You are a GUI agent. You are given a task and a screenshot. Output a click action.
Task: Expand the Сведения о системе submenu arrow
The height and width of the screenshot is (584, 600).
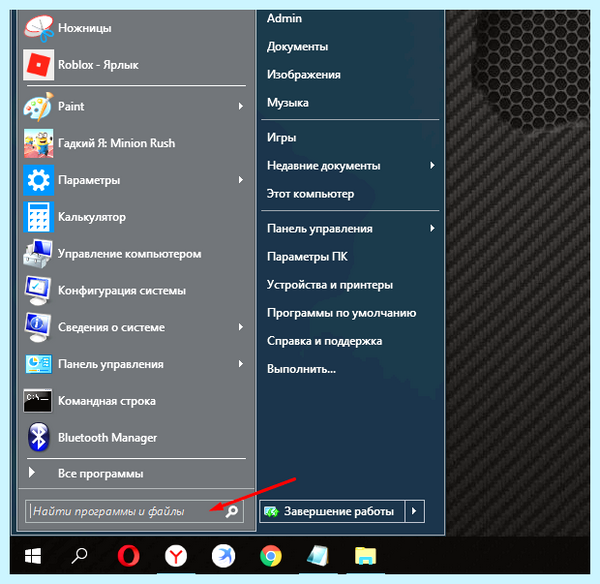(x=241, y=327)
